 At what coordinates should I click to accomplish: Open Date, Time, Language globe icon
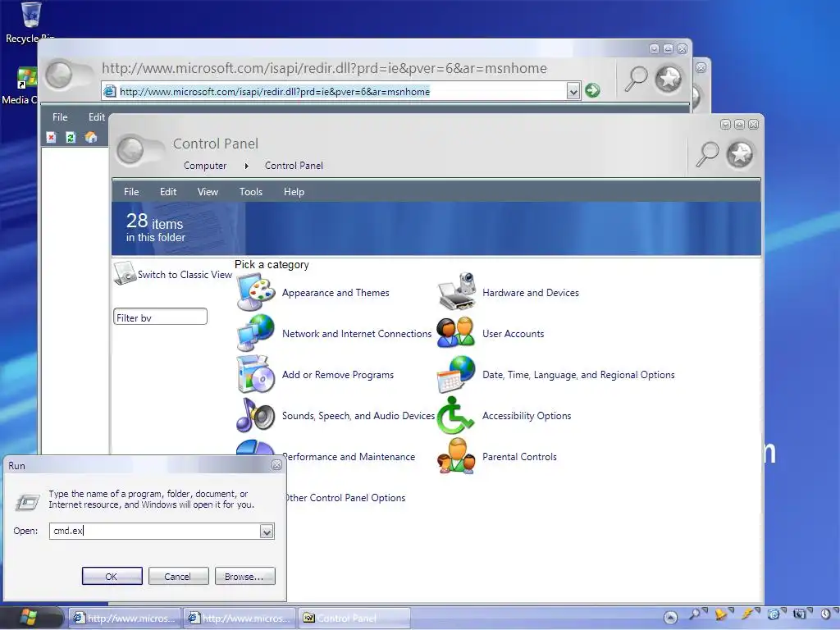tap(456, 374)
